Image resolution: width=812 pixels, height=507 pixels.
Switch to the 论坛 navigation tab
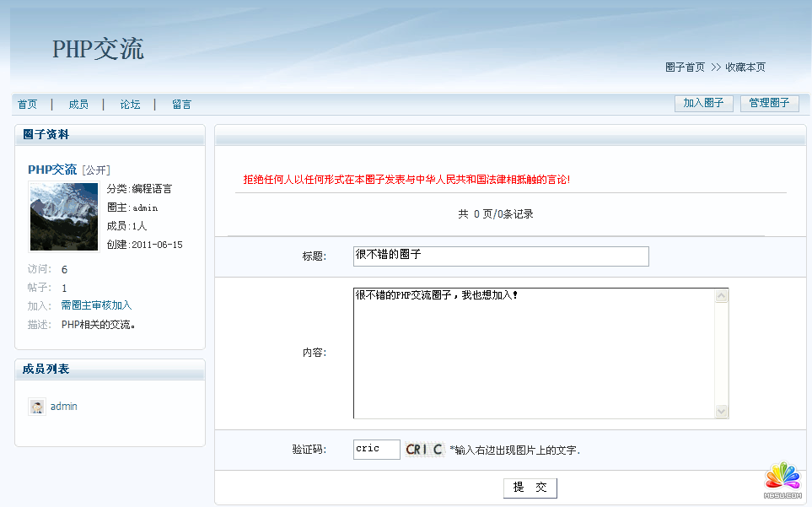pyautogui.click(x=130, y=105)
